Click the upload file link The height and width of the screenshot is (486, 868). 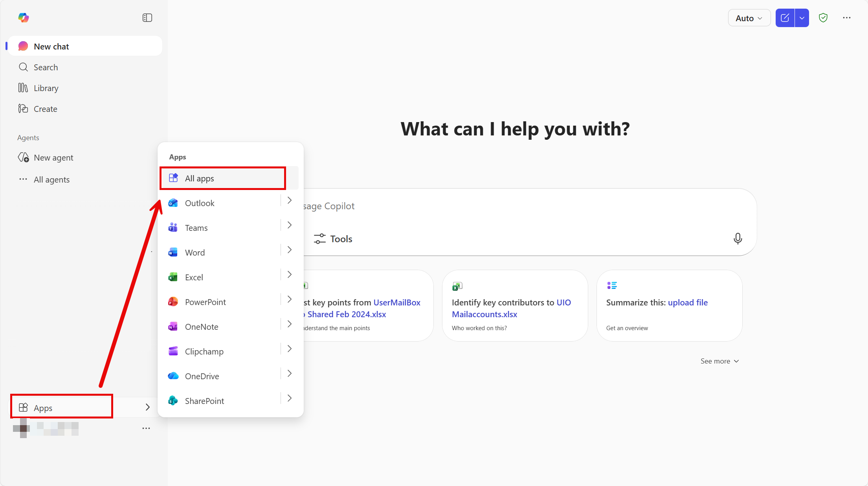[688, 302]
